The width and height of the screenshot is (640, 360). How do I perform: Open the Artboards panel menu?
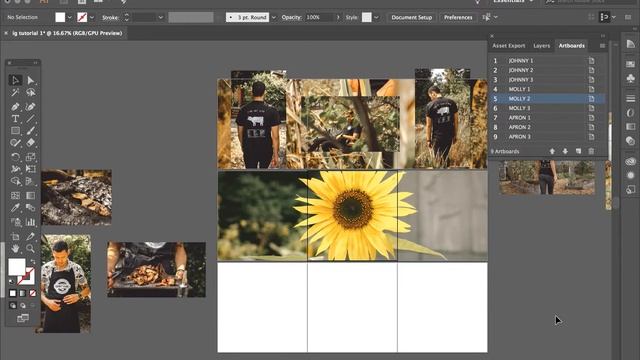(602, 46)
